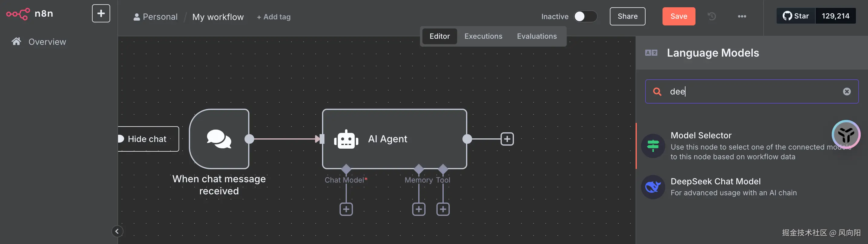Click the AI Agent node label
Image resolution: width=868 pixels, height=244 pixels.
[387, 139]
